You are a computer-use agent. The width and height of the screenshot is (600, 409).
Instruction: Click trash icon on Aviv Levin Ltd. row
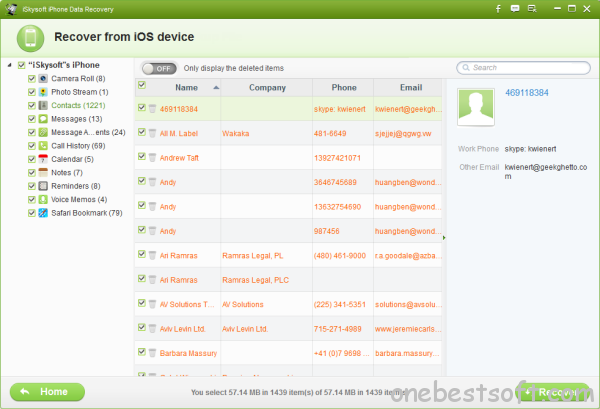[152, 328]
